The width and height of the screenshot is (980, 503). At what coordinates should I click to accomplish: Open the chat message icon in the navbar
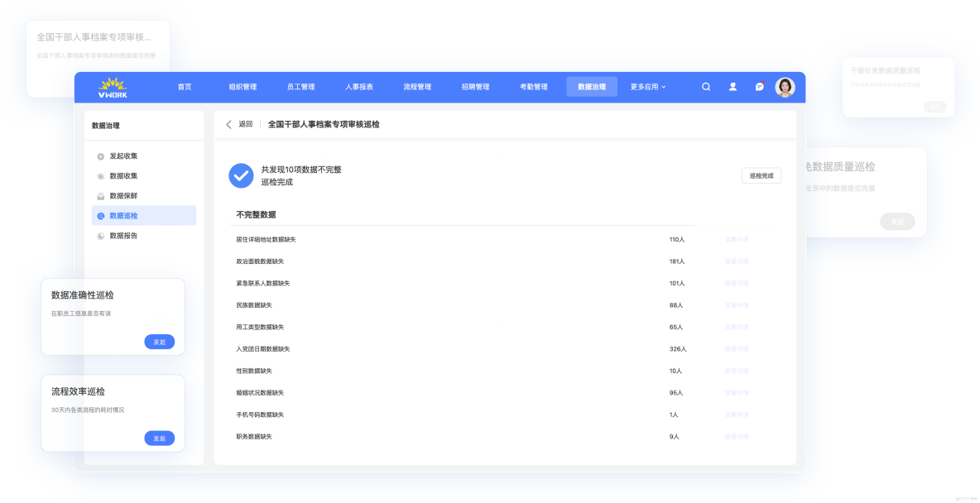tap(759, 86)
